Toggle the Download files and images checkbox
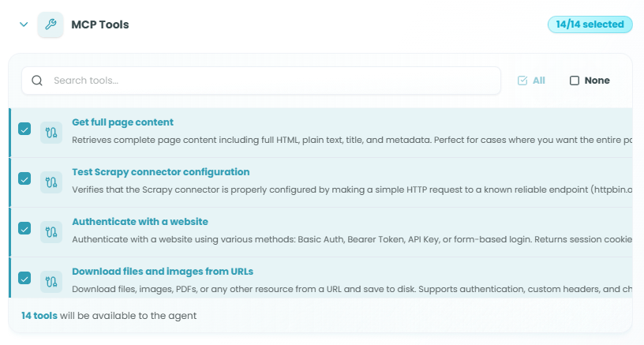The height and width of the screenshot is (345, 644). click(24, 278)
